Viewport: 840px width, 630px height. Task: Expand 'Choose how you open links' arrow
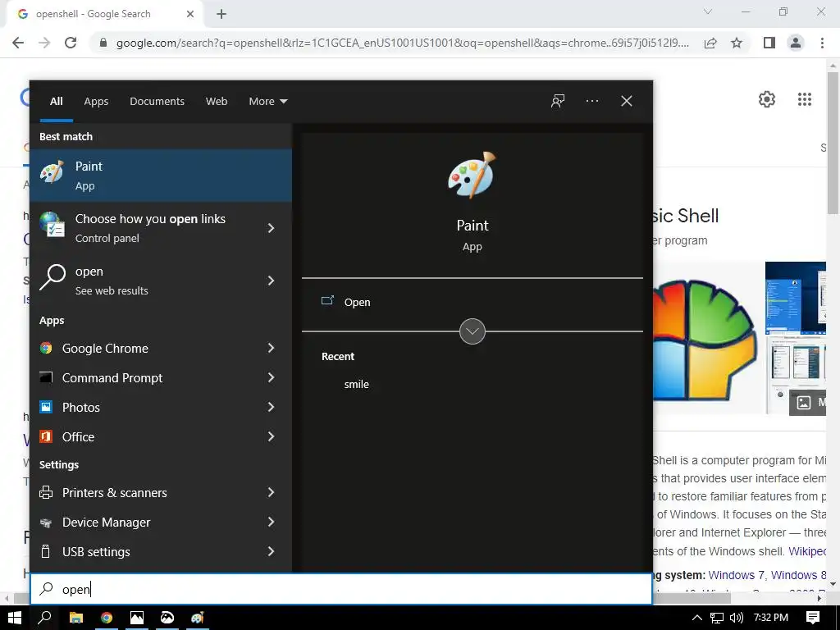click(x=271, y=228)
